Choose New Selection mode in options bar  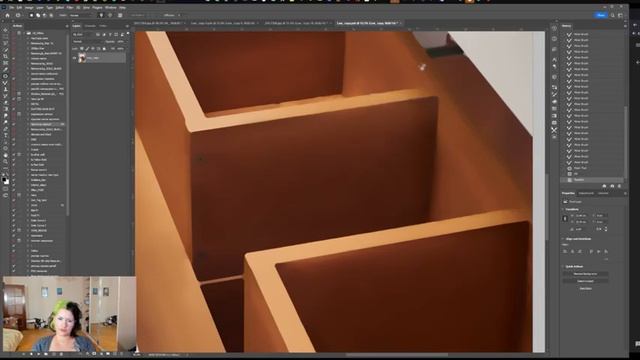(x=31, y=15)
